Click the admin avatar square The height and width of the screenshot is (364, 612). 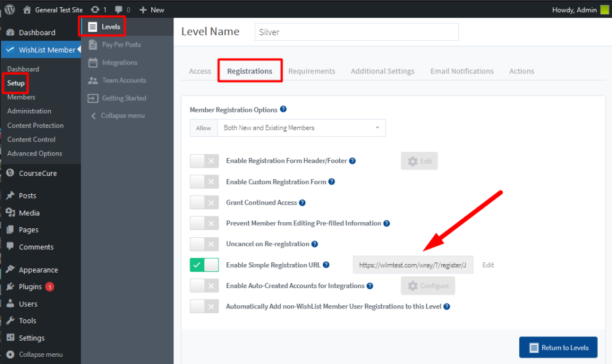click(x=604, y=10)
